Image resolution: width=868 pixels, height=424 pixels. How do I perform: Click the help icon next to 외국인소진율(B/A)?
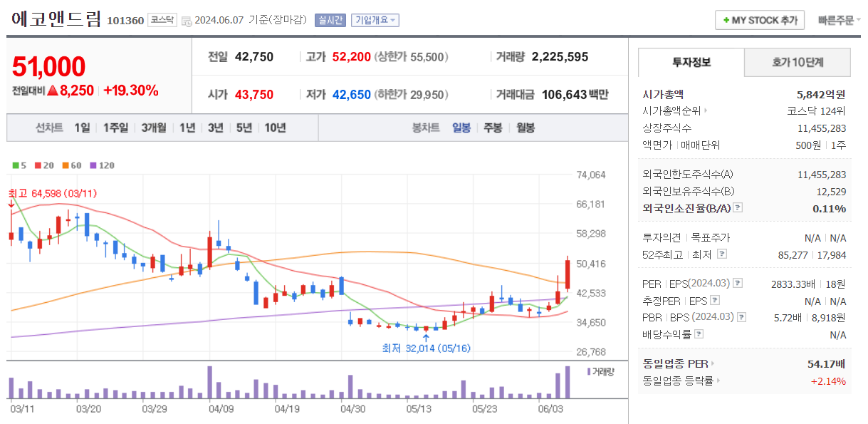736,207
